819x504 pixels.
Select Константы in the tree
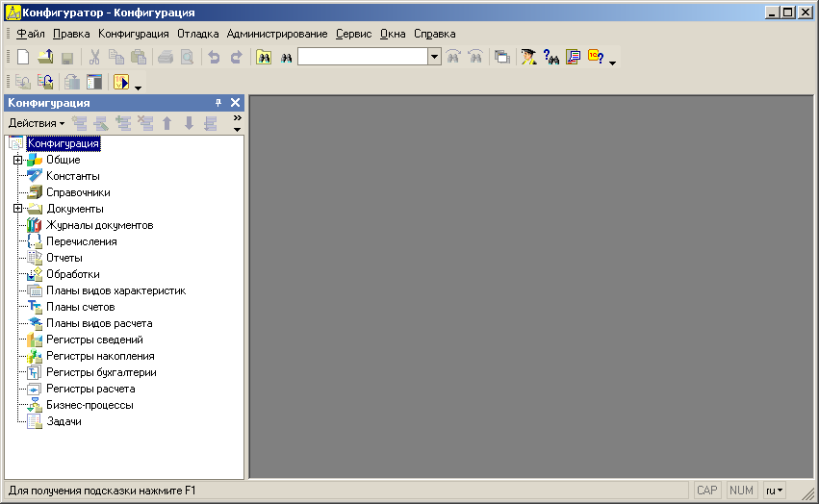pyautogui.click(x=72, y=176)
